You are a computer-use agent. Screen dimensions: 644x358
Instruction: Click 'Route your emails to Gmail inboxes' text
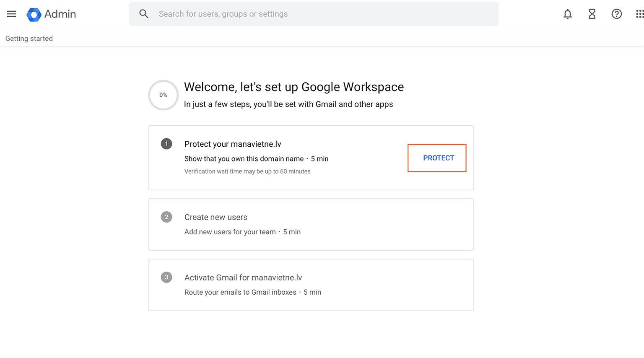(240, 292)
